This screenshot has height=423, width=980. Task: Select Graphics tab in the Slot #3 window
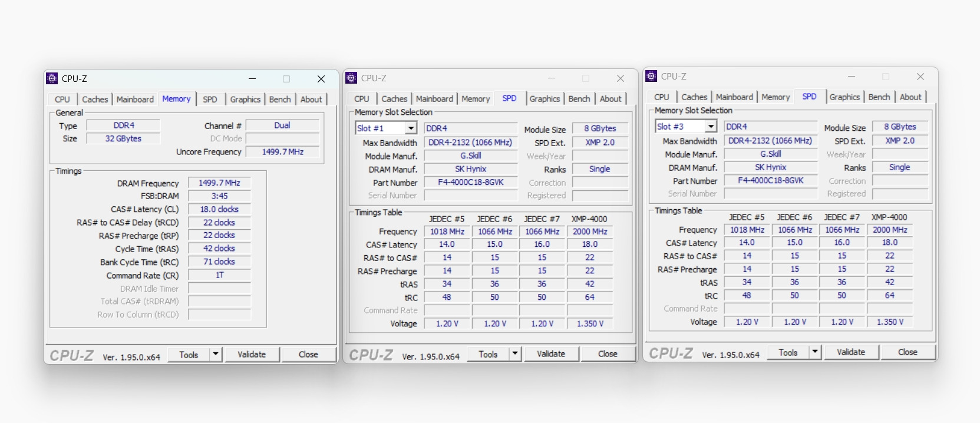[x=844, y=97]
